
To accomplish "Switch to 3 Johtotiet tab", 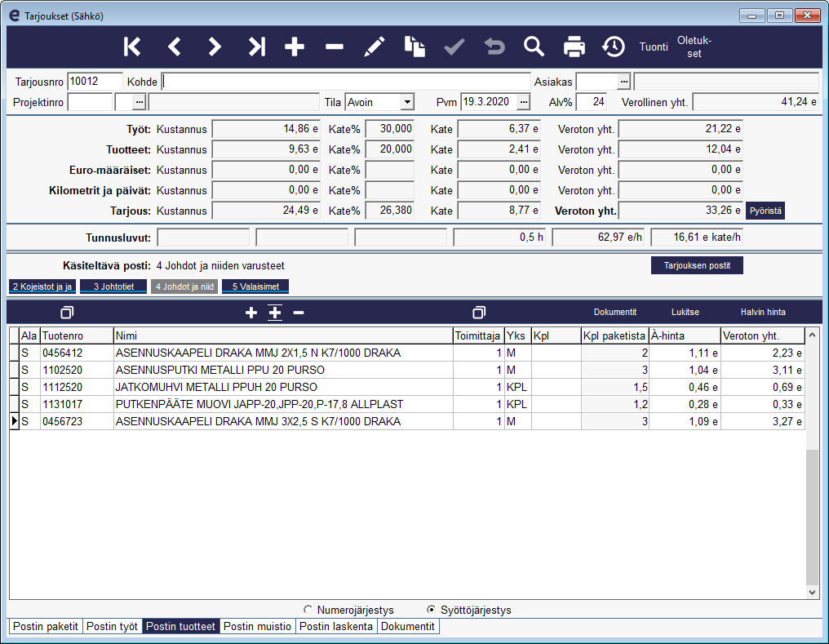I will 113,286.
